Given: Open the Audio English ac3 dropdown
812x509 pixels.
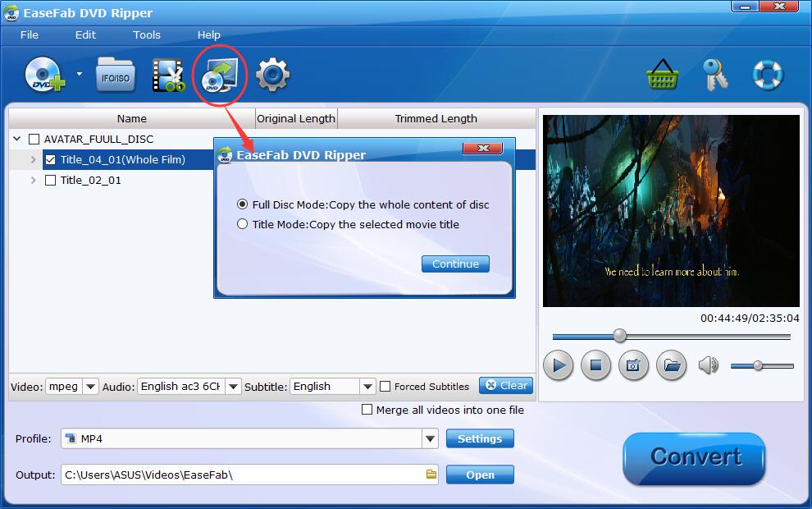Looking at the screenshot, I should [x=233, y=386].
